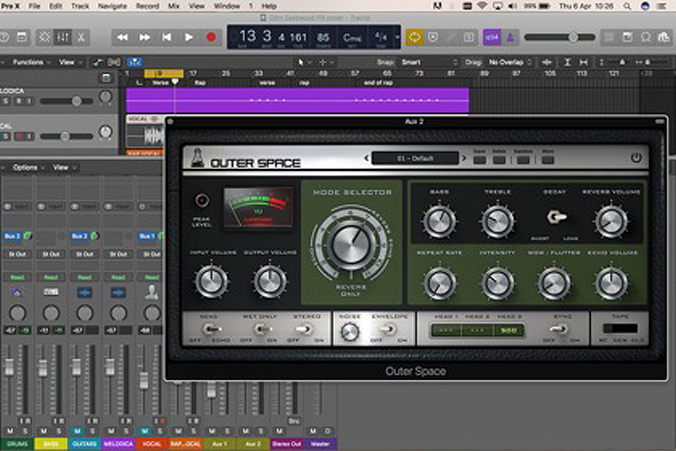Click the track header configuration icon

click(106, 78)
